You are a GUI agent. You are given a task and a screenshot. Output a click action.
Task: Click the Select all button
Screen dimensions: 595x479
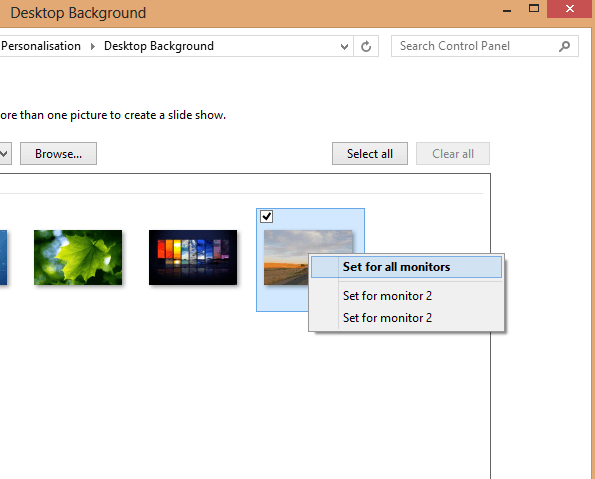pos(370,154)
